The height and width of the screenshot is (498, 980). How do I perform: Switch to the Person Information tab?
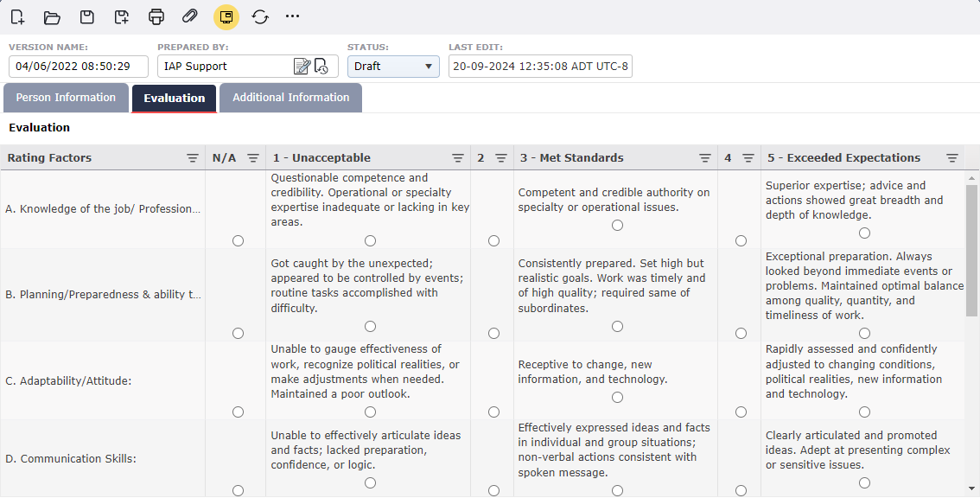[66, 98]
